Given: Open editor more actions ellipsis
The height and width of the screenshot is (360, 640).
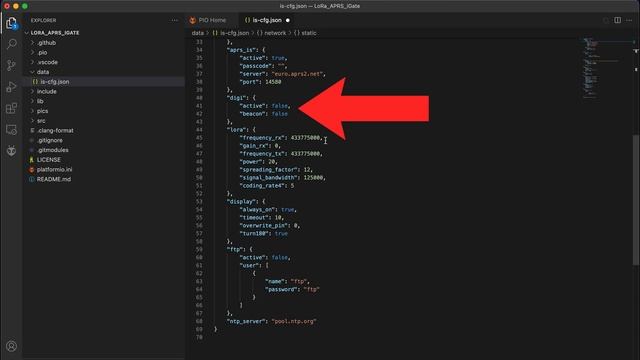Looking at the screenshot, I should [x=629, y=20].
